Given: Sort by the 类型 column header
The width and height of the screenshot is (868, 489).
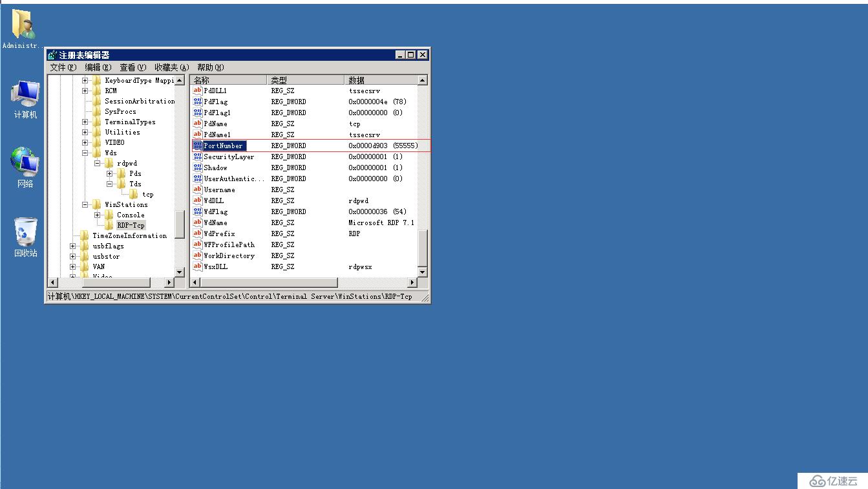Looking at the screenshot, I should tap(306, 80).
